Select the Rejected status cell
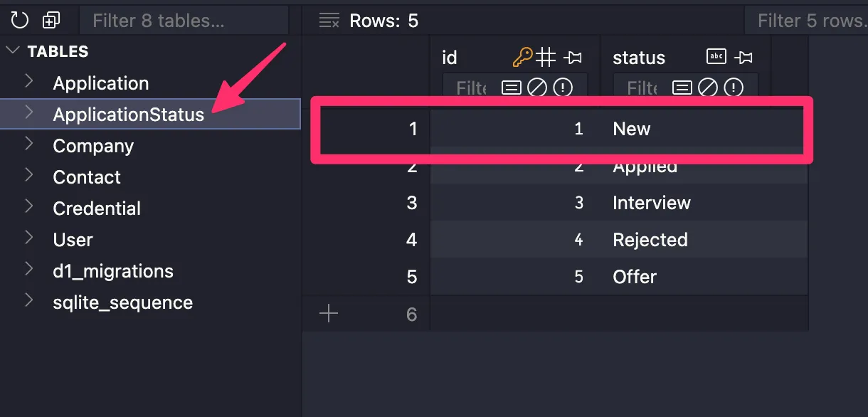Viewport: 868px width, 417px height. coord(650,240)
